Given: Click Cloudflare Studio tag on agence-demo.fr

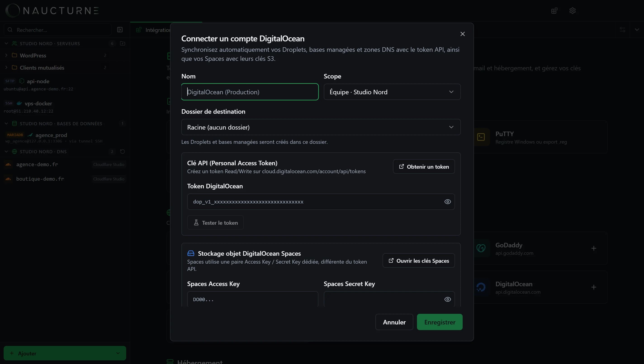Looking at the screenshot, I should click(109, 164).
